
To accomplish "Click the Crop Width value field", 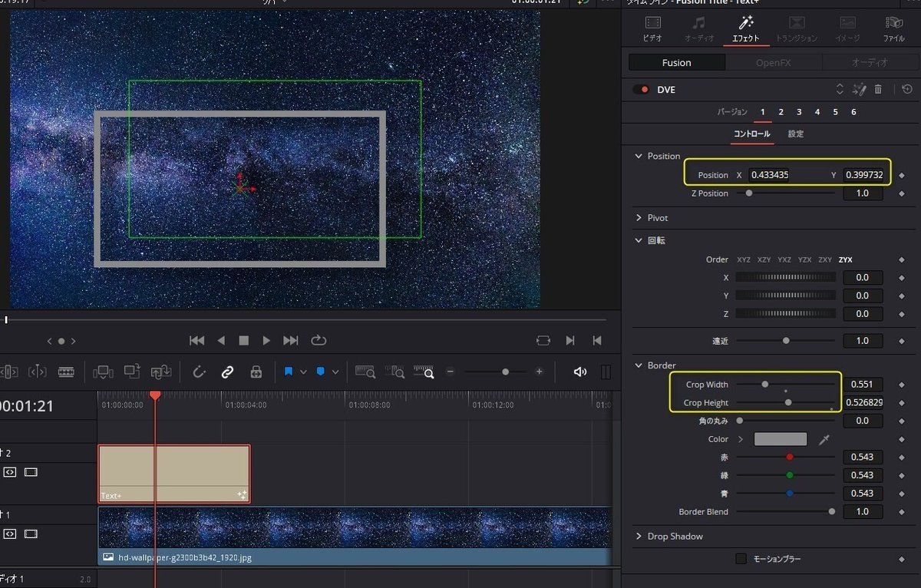I will pos(863,384).
